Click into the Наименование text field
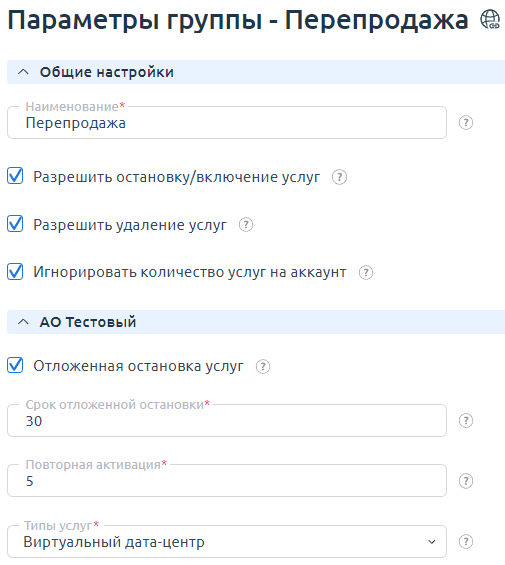 (227, 123)
